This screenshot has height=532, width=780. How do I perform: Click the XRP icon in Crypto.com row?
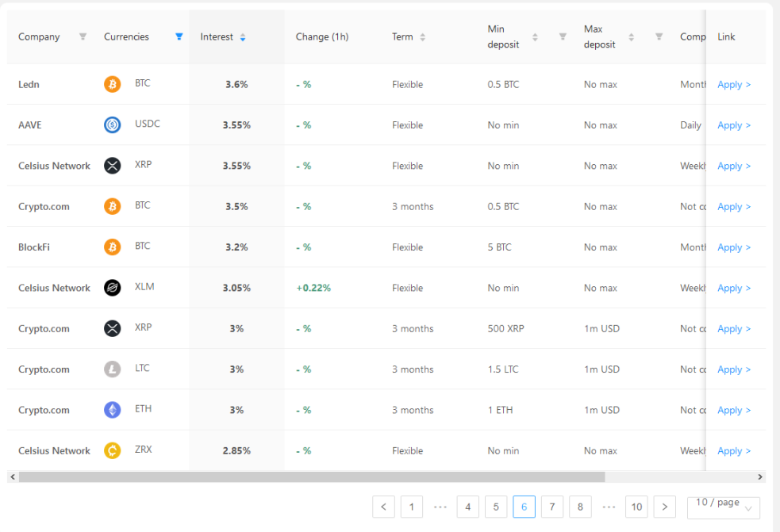tap(113, 329)
